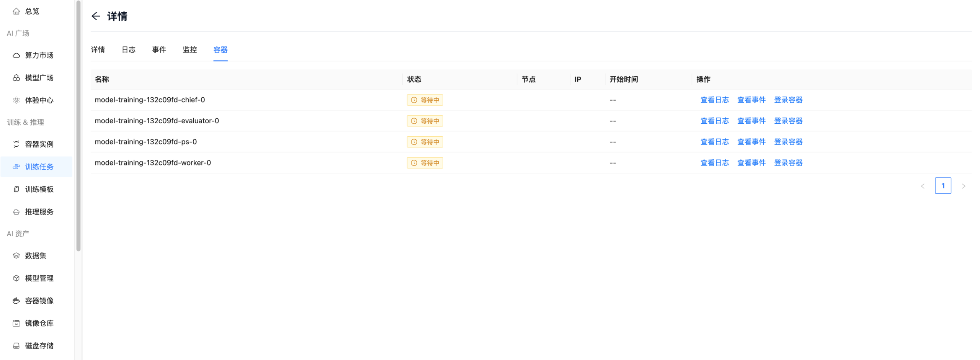
Task: Open the 事件 tab
Action: 159,50
